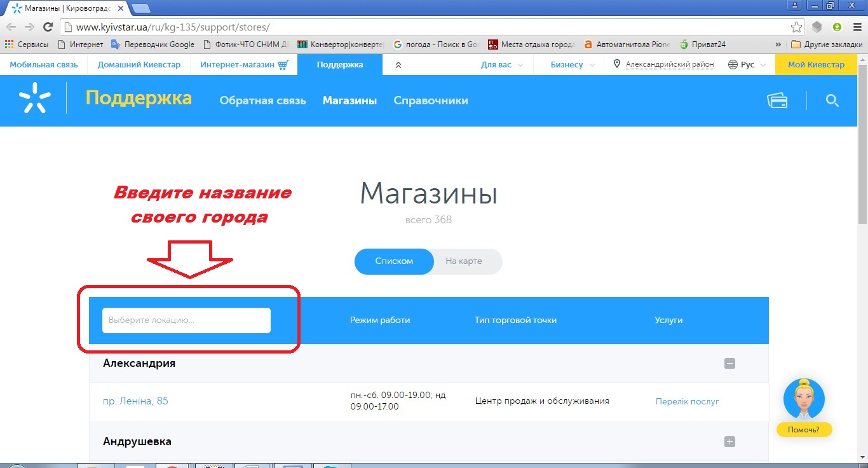Bookmark this page with the star icon
The image size is (868, 468).
click(796, 27)
